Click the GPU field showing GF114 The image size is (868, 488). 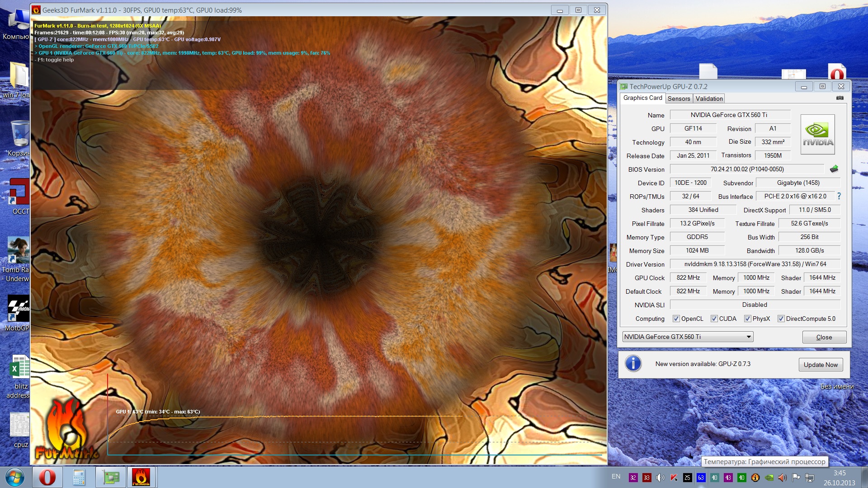pyautogui.click(x=693, y=128)
